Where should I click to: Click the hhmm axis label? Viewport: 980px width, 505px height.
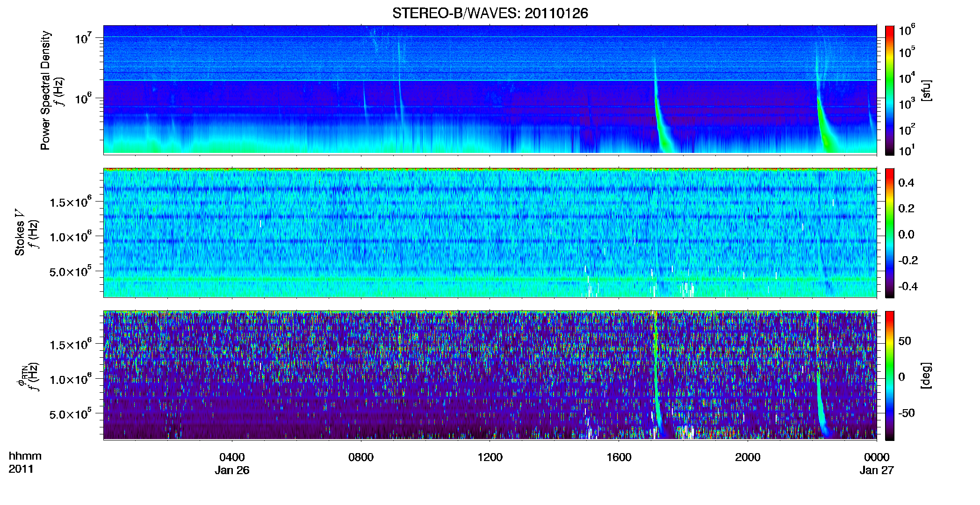[x=25, y=456]
